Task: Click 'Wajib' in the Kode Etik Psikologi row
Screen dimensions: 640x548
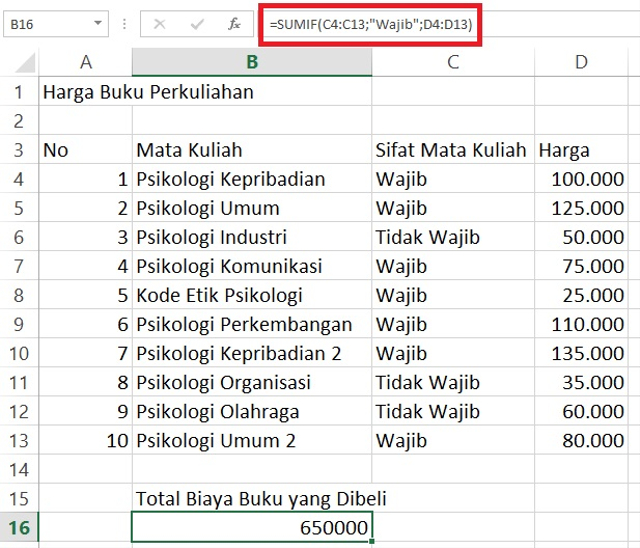Action: pyautogui.click(x=453, y=295)
